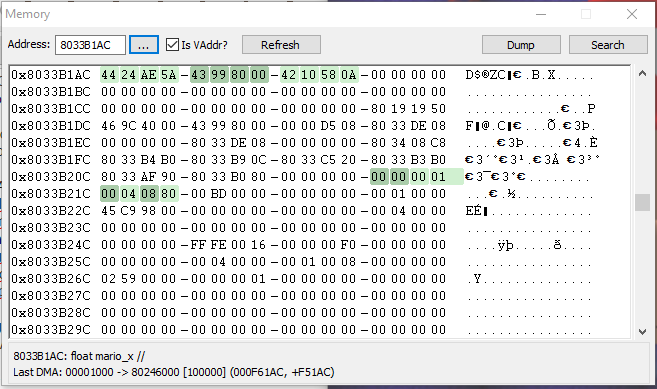Click byte C5 in row 0x8033B1FC
Screen dimensions: 657x389
tap(328, 160)
